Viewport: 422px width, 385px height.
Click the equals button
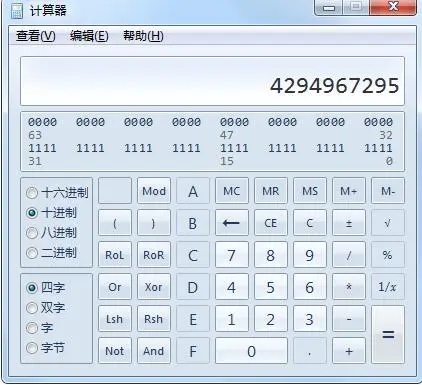click(x=388, y=334)
